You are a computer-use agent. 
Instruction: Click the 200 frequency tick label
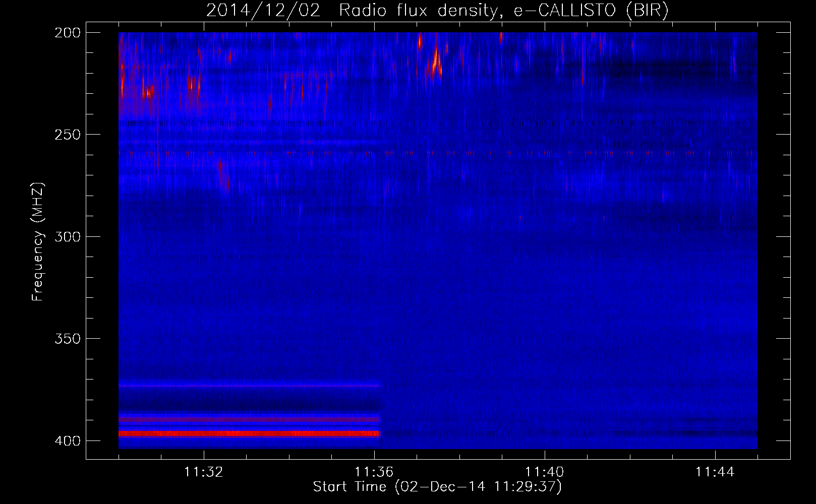coord(68,33)
